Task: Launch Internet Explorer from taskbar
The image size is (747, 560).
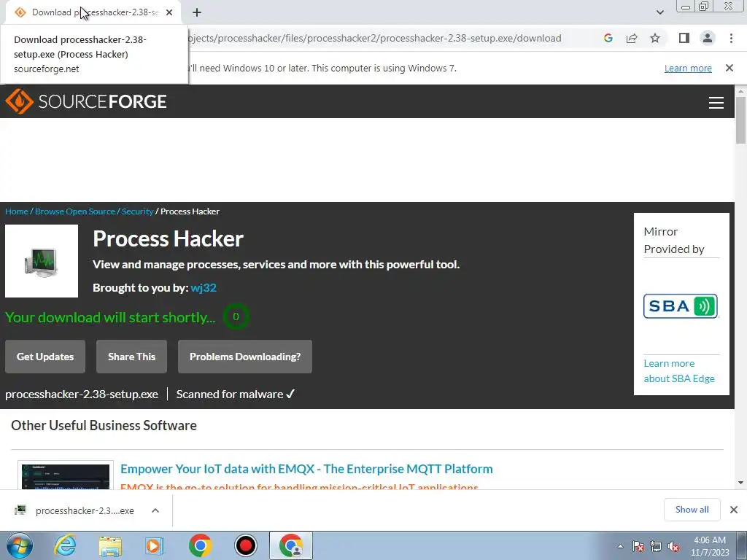Action: pyautogui.click(x=64, y=545)
